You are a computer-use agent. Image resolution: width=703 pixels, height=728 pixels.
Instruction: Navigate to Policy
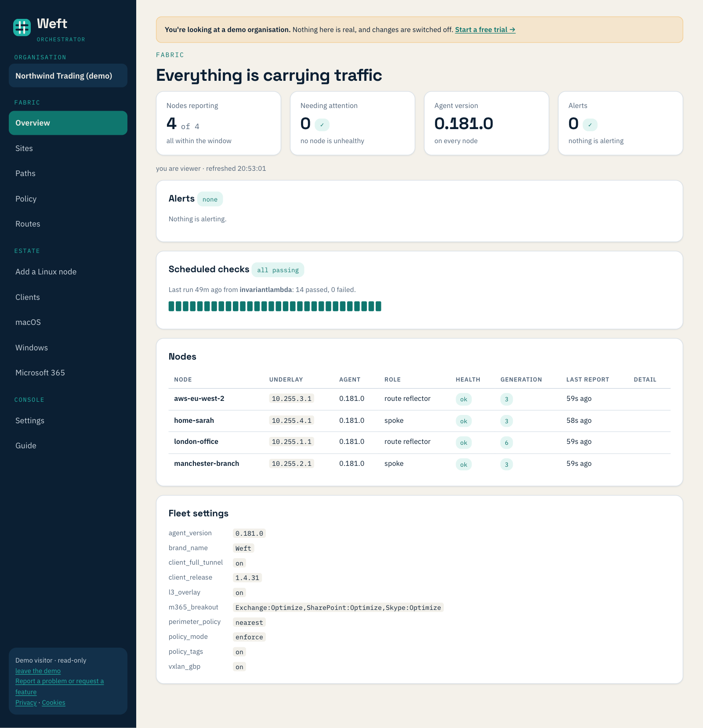point(68,199)
